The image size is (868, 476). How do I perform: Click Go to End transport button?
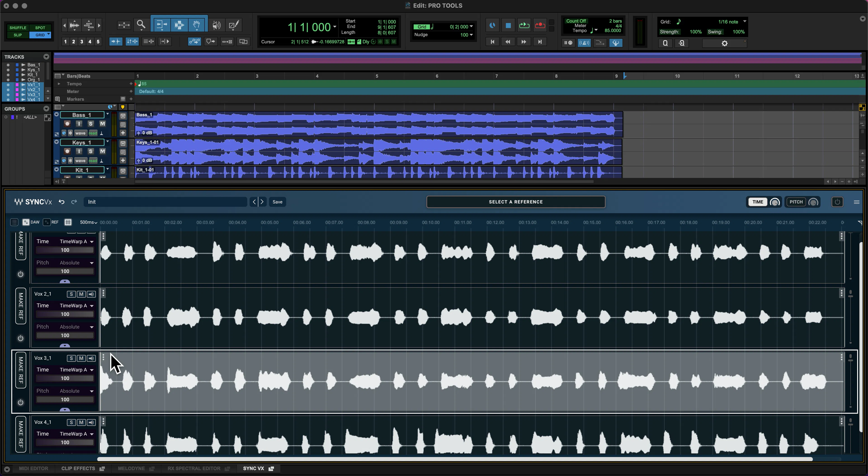540,42
